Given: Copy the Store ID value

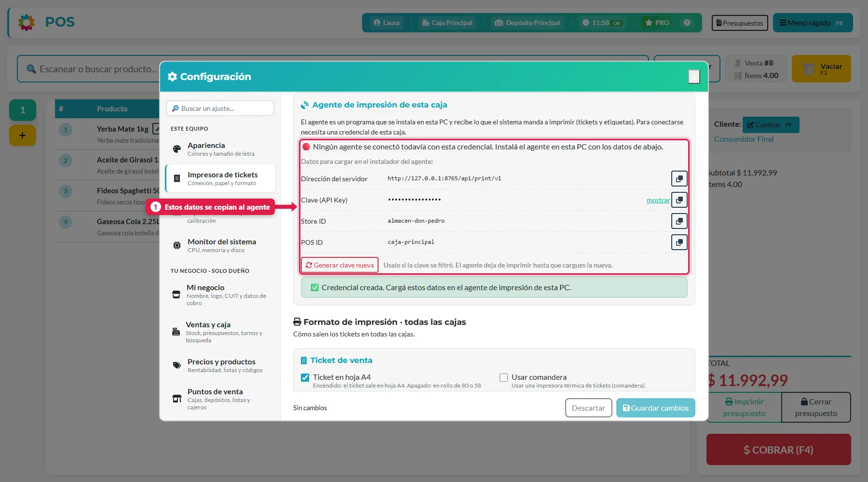Looking at the screenshot, I should (679, 221).
